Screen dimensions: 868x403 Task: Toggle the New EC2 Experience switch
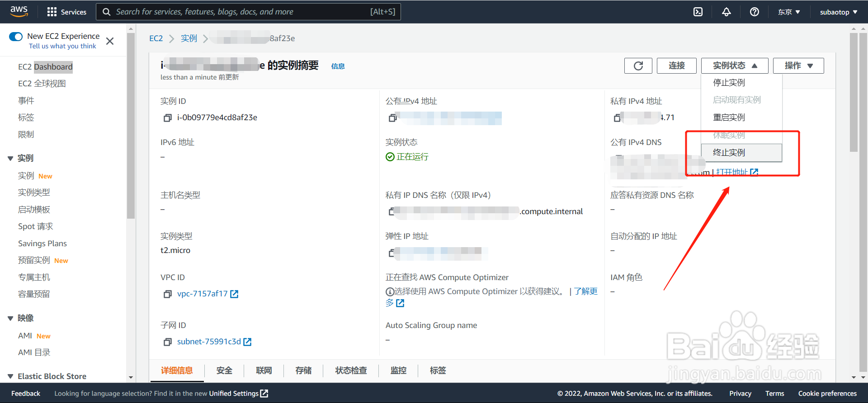coord(16,36)
